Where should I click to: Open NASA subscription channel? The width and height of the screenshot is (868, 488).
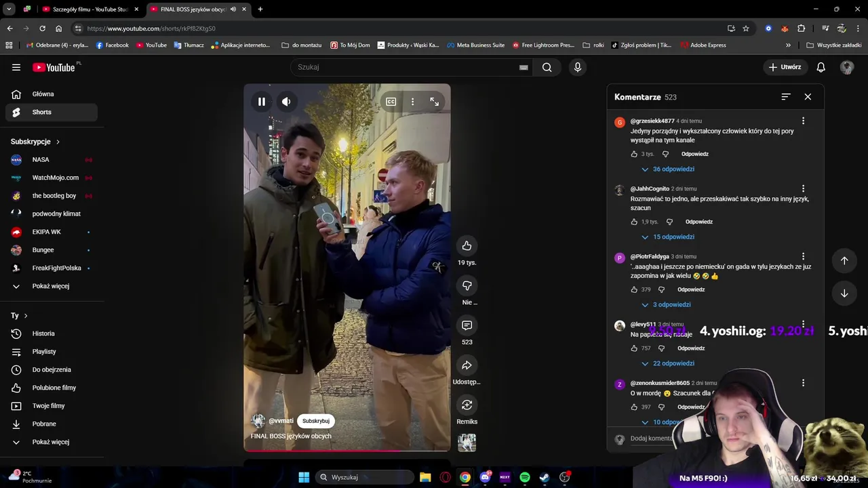(52, 159)
